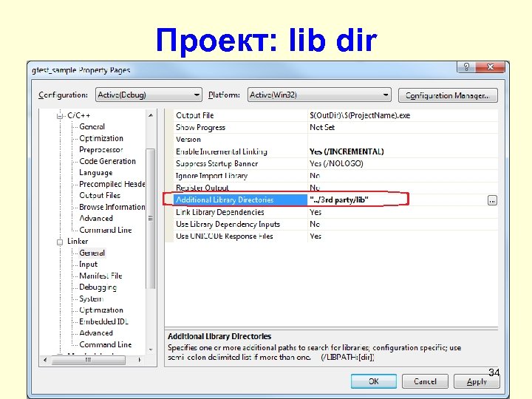Select Advanced under Linker
The width and height of the screenshot is (532, 399).
pos(96,333)
